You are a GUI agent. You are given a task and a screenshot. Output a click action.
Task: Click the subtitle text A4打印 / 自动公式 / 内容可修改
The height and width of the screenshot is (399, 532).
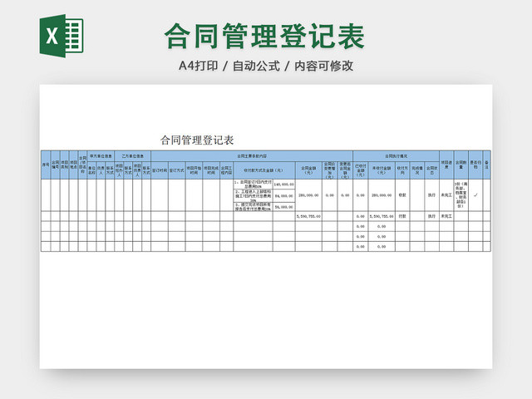coord(265,66)
